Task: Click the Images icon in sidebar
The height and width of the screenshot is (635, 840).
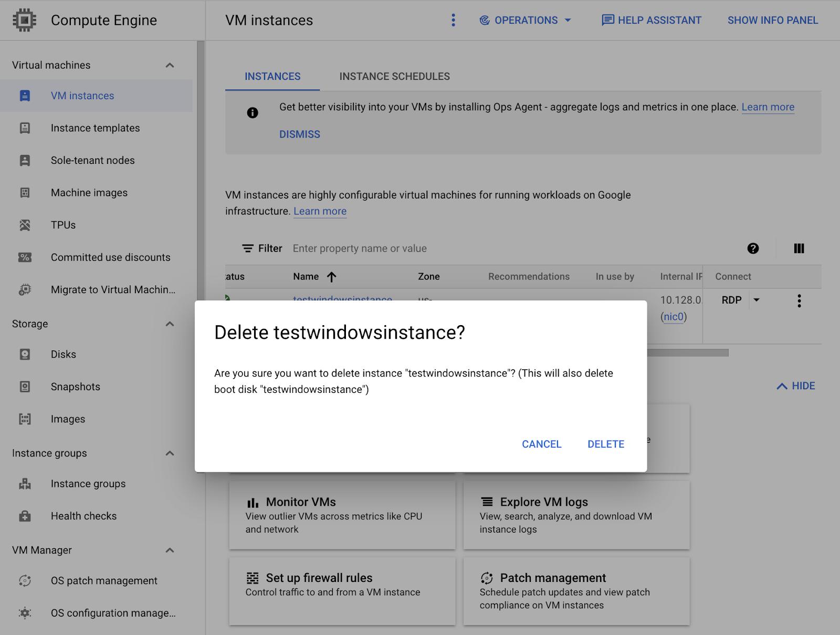Action: click(25, 419)
